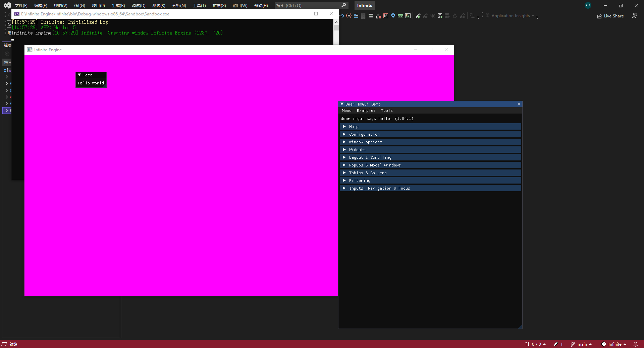The height and width of the screenshot is (348, 644).
Task: Click the blue list-view toolbar icon
Action: tap(356, 16)
